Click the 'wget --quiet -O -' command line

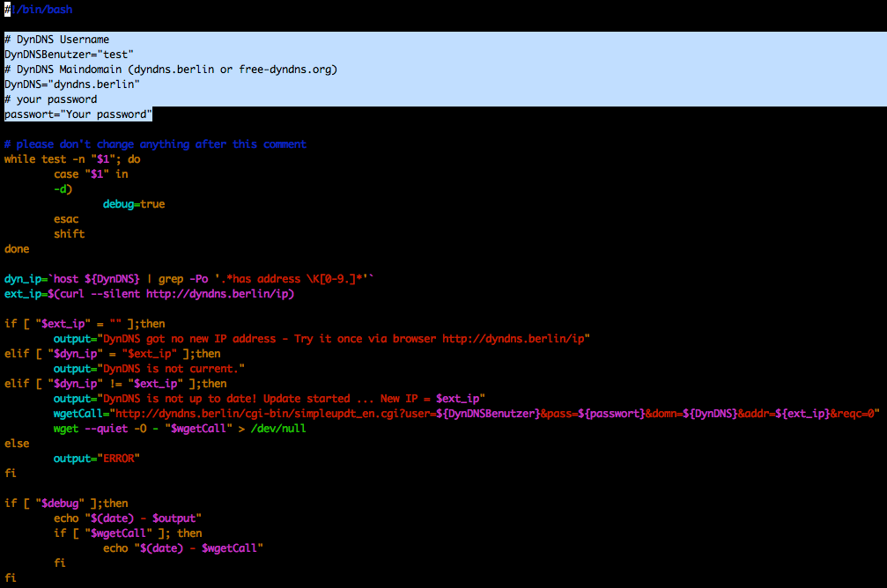tap(180, 429)
